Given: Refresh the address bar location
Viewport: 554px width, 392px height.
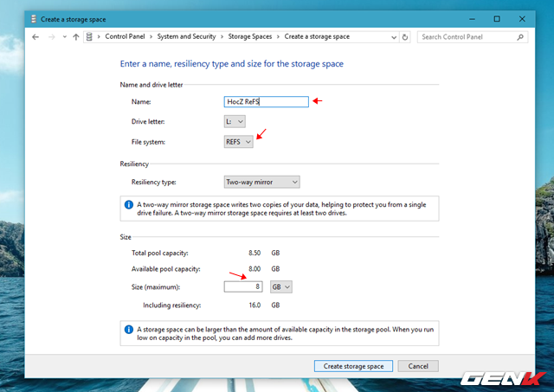Looking at the screenshot, I should [405, 37].
